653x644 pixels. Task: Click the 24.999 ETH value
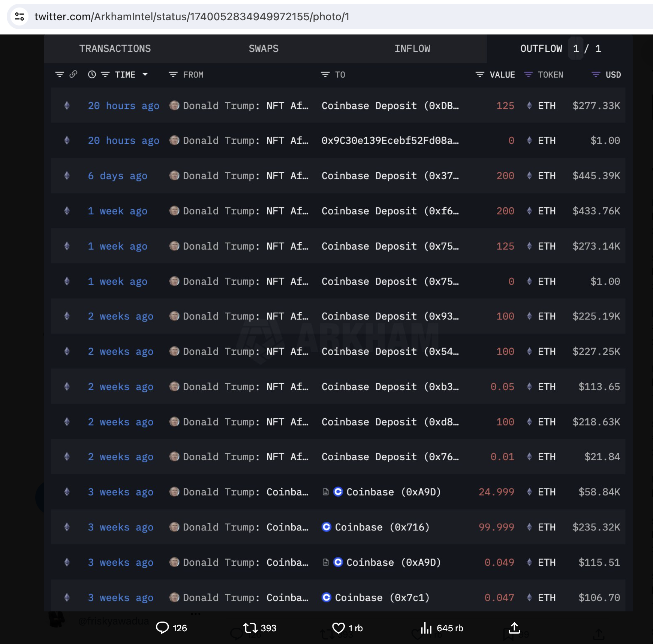(x=496, y=492)
